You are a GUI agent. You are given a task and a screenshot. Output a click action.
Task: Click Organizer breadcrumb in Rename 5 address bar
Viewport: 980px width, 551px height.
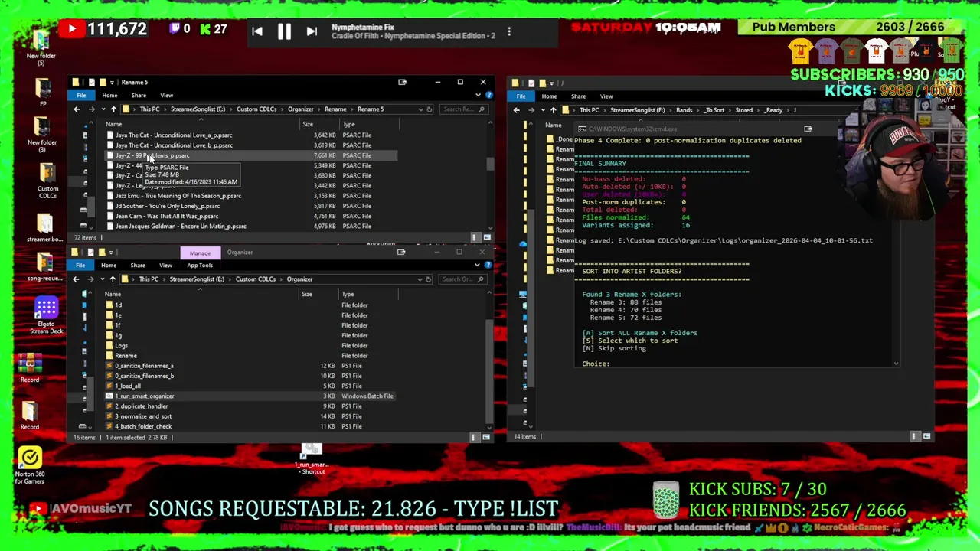click(x=301, y=109)
